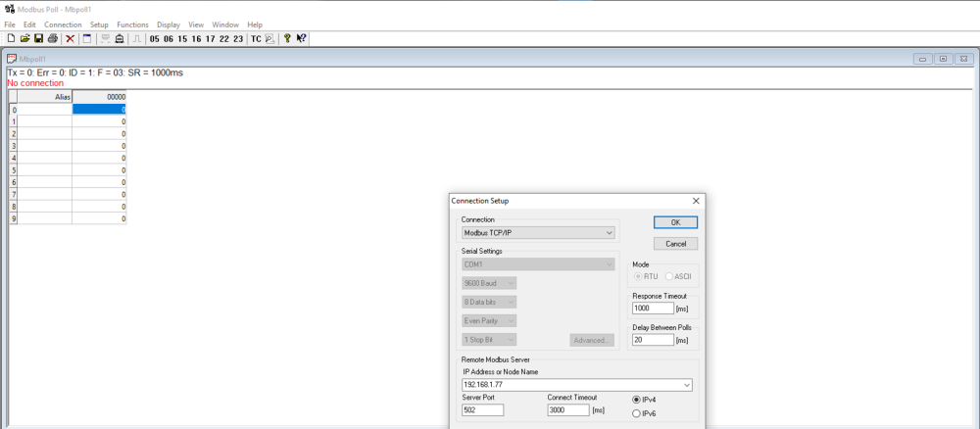Click the Server Port 502 field
Screen dimensions: 980x429
click(x=482, y=410)
